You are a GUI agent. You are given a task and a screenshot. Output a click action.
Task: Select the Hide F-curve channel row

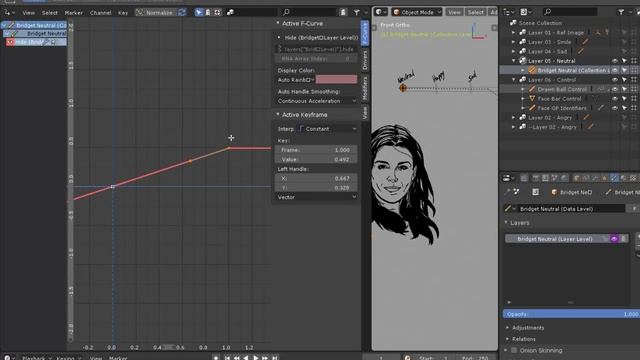click(36, 42)
